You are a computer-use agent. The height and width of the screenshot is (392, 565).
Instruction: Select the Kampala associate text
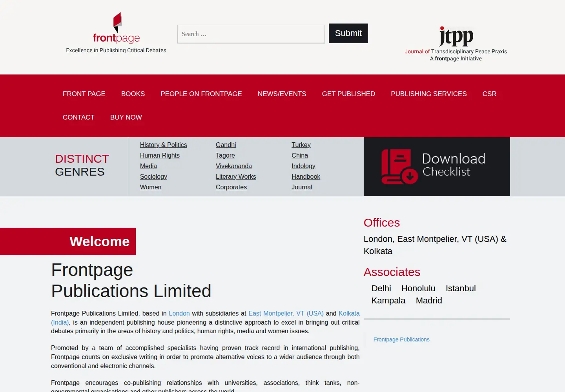pyautogui.click(x=388, y=301)
